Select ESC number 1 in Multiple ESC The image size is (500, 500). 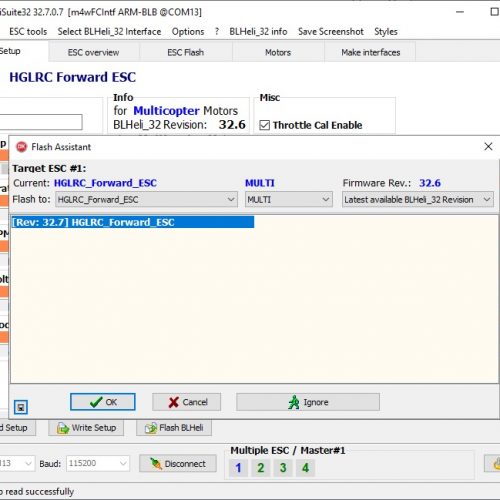(238, 468)
